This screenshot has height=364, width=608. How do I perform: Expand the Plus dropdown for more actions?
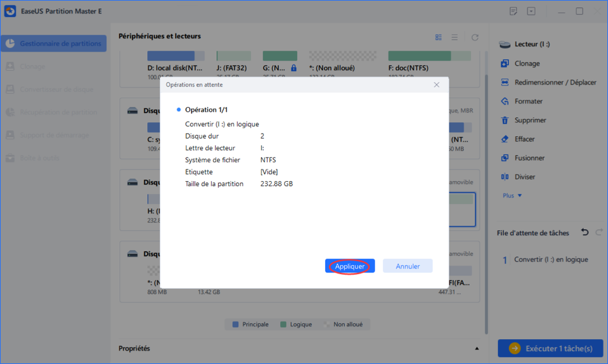pos(512,196)
